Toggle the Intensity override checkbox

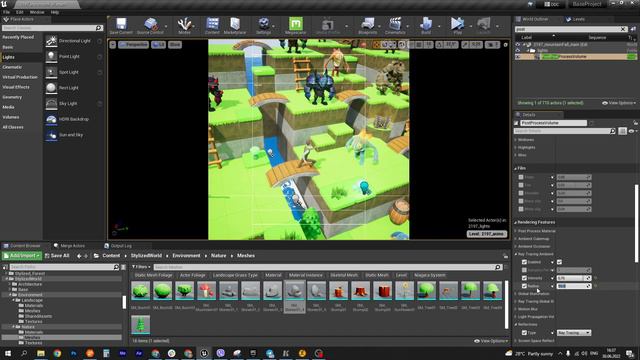point(524,278)
